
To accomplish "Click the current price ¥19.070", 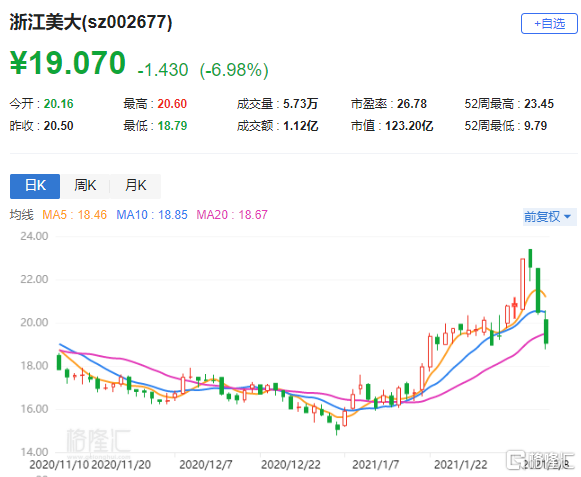I will click(68, 63).
